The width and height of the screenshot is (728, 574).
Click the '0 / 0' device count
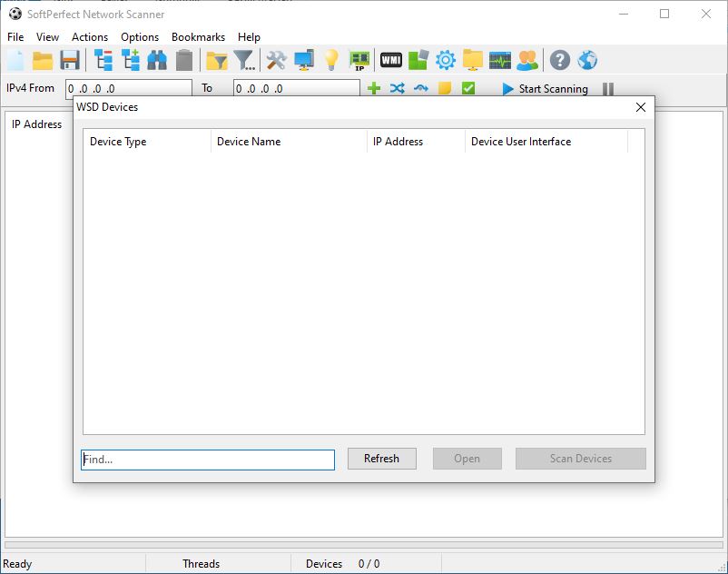click(369, 564)
